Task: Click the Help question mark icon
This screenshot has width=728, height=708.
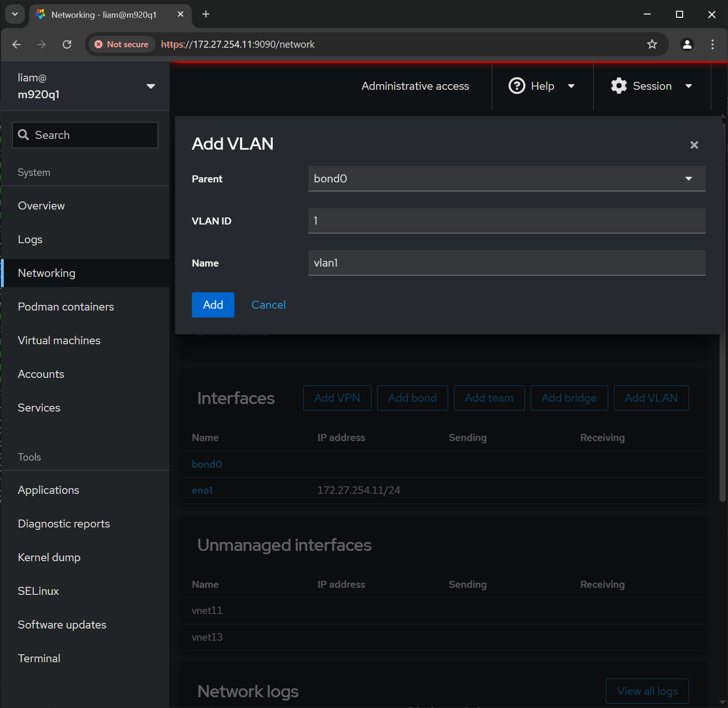Action: (x=517, y=86)
